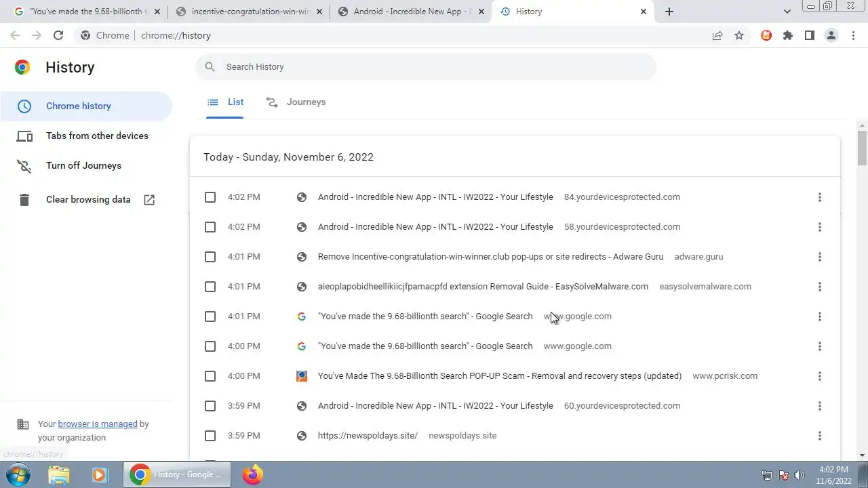Click the Action Center flag tray icon
Image resolution: width=868 pixels, height=488 pixels.
(783, 475)
